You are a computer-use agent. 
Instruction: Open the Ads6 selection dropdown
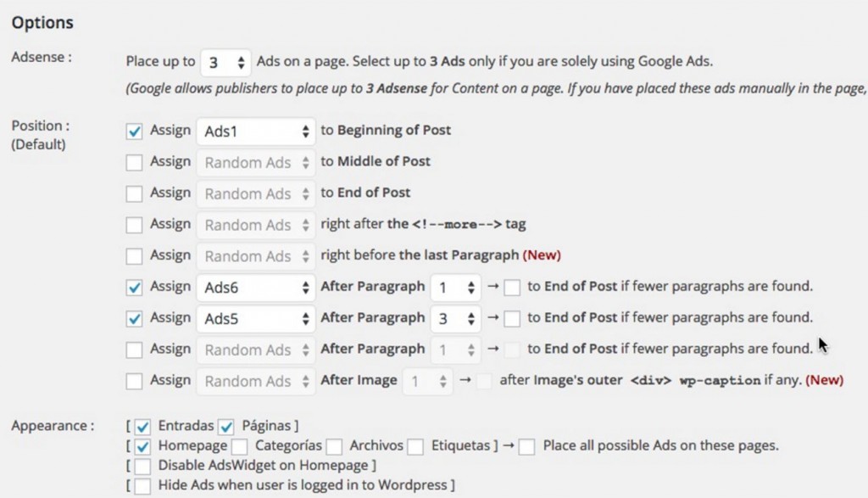[255, 287]
